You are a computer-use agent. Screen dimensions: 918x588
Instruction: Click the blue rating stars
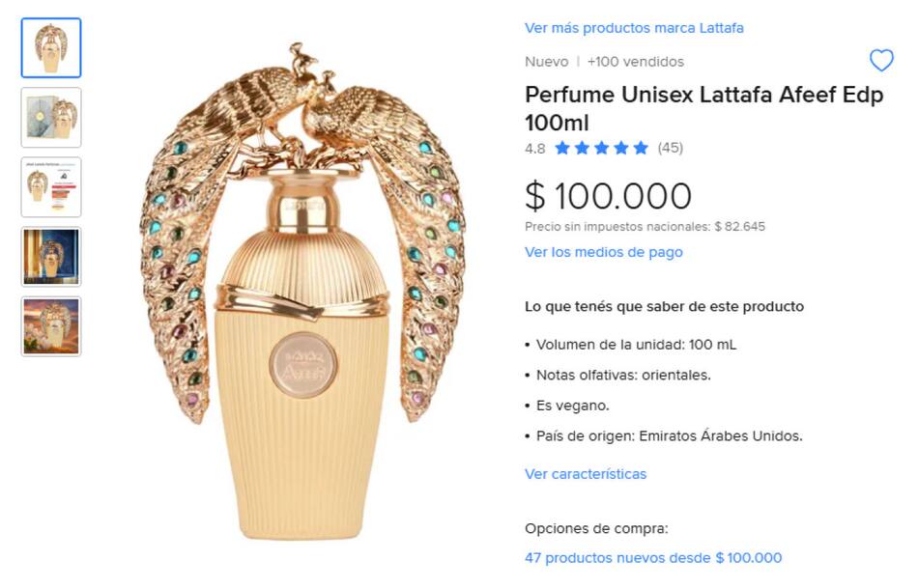(x=601, y=148)
